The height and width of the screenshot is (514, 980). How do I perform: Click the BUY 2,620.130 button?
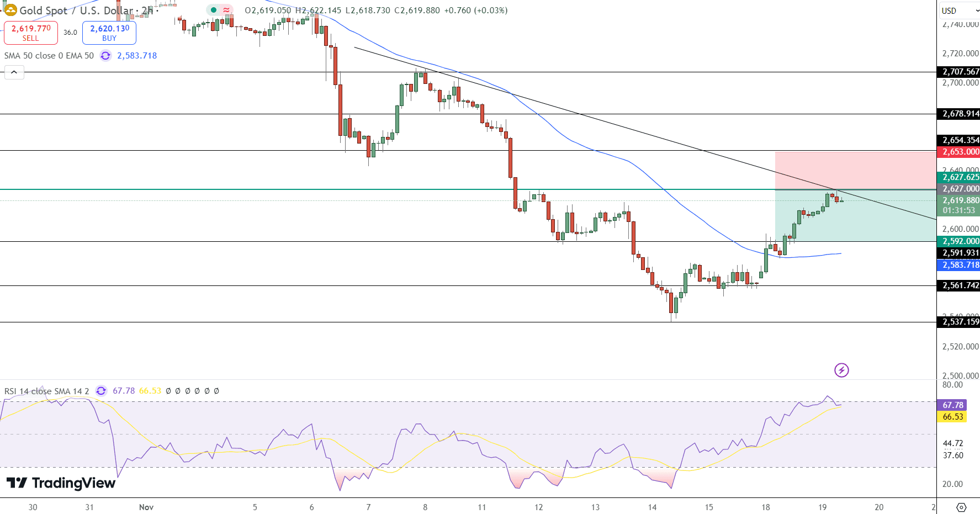click(109, 33)
